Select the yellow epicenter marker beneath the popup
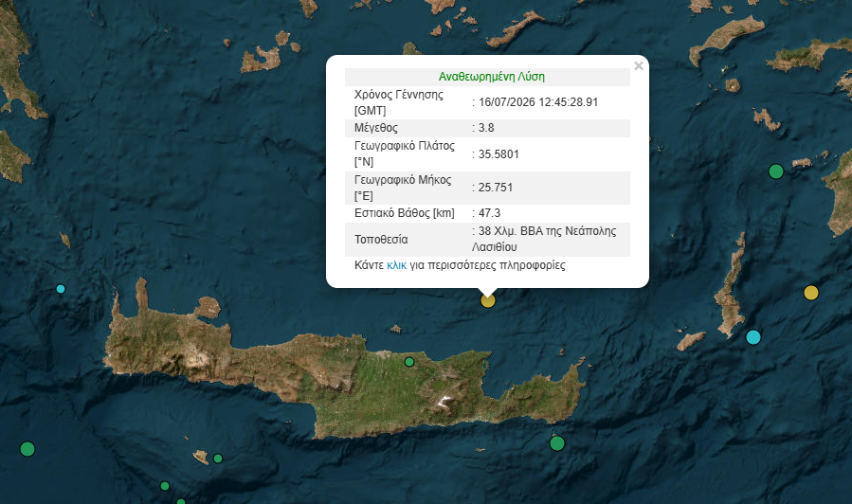The width and height of the screenshot is (852, 504). (x=488, y=300)
